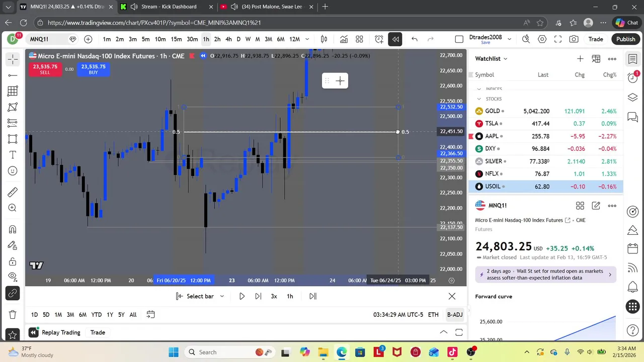
Task: Expand market news headline arrow
Action: 610,275
